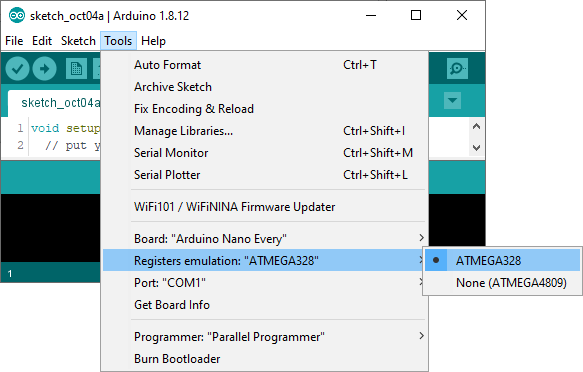
Task: Open the tab options dropdown arrow
Action: click(x=452, y=100)
